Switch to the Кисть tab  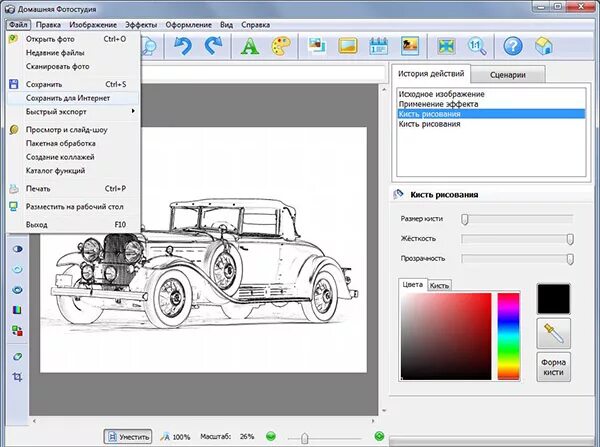point(439,285)
